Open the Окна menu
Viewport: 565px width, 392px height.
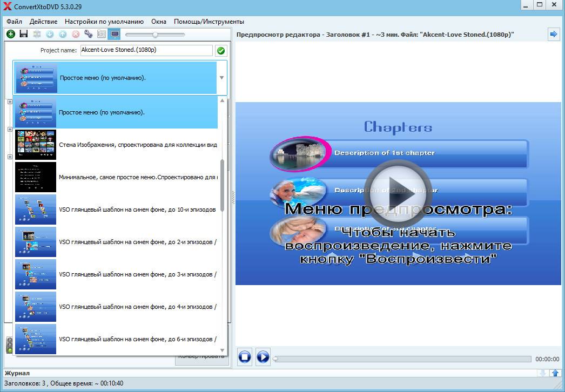coord(159,22)
